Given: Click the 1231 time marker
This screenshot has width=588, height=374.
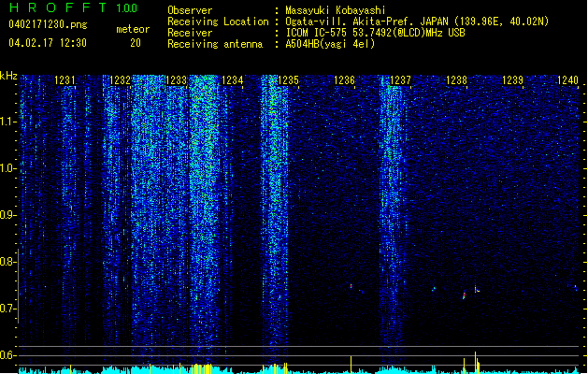Looking at the screenshot, I should point(65,80).
